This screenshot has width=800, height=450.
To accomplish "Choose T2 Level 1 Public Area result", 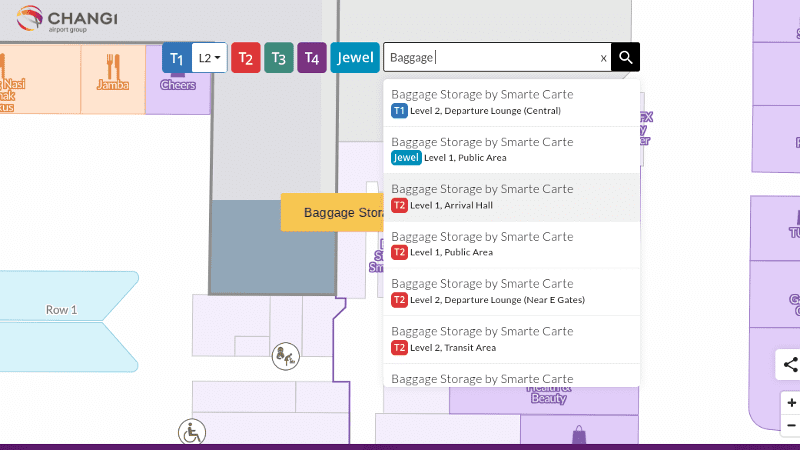I will pyautogui.click(x=512, y=244).
